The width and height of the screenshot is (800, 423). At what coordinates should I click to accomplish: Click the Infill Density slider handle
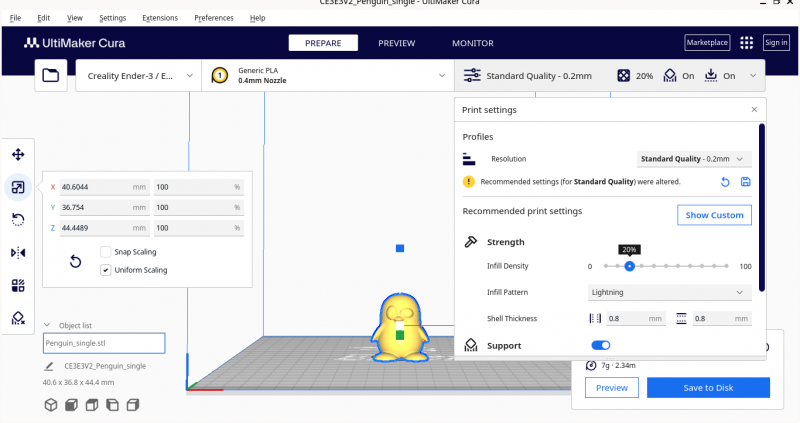pyautogui.click(x=629, y=266)
